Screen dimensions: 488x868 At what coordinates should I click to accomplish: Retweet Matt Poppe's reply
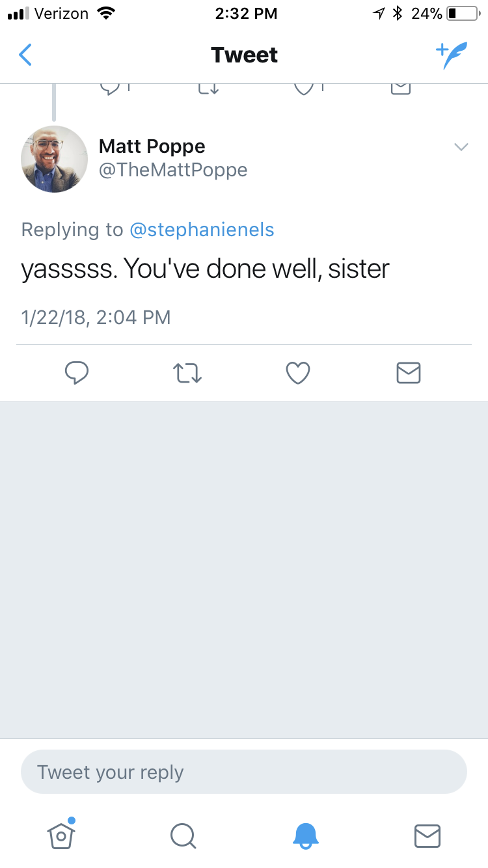[187, 373]
